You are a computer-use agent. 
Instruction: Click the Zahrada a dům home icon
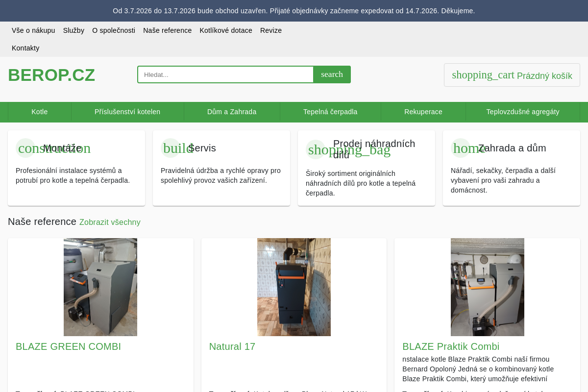point(461,148)
